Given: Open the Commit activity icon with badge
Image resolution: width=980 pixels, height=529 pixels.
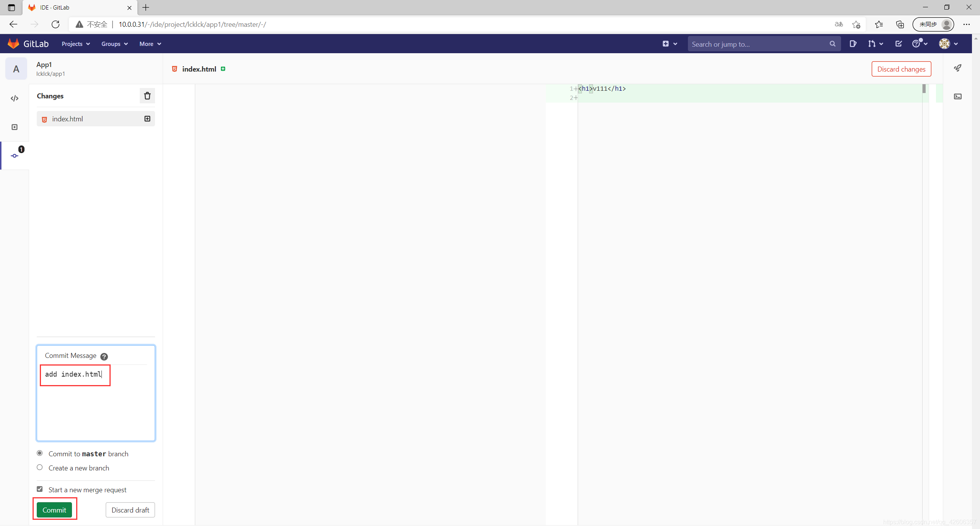Looking at the screenshot, I should (15, 155).
